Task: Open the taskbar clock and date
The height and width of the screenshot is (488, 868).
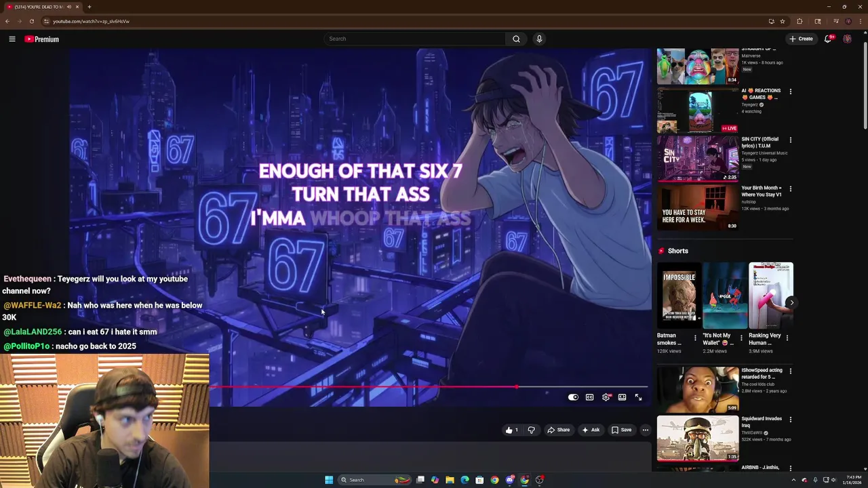Action: pyautogui.click(x=854, y=480)
